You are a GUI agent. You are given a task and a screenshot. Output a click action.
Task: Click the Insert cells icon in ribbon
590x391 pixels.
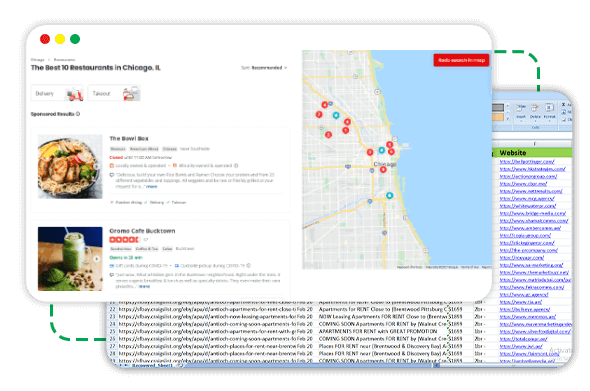(521, 108)
